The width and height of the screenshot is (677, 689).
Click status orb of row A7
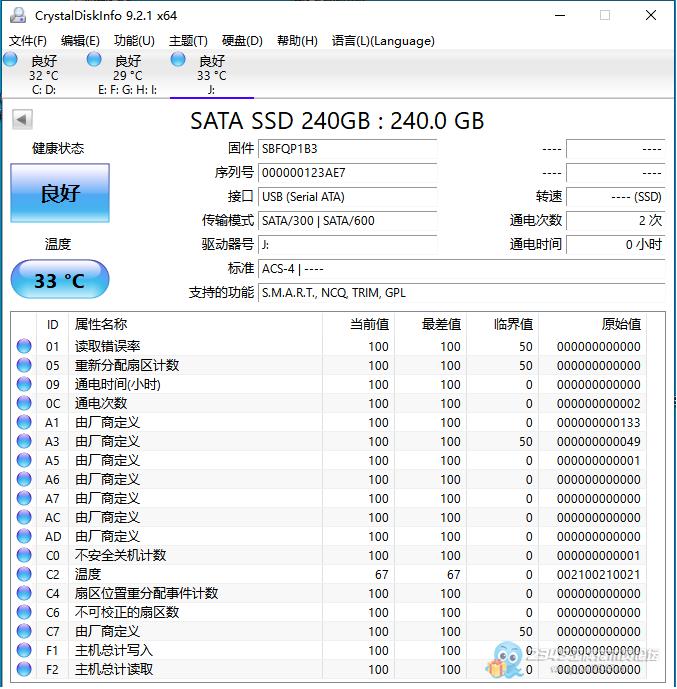(24, 498)
